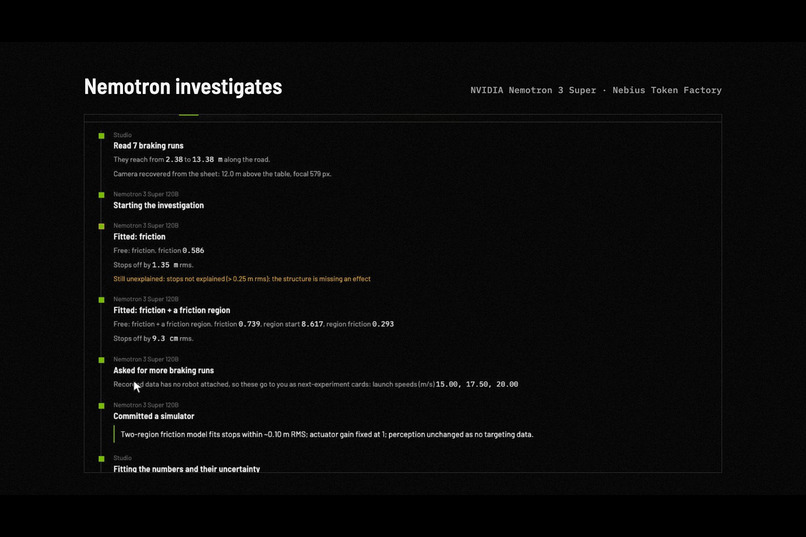Click the Studio label above Fitting the numbers
This screenshot has width=806, height=537.
(x=122, y=457)
